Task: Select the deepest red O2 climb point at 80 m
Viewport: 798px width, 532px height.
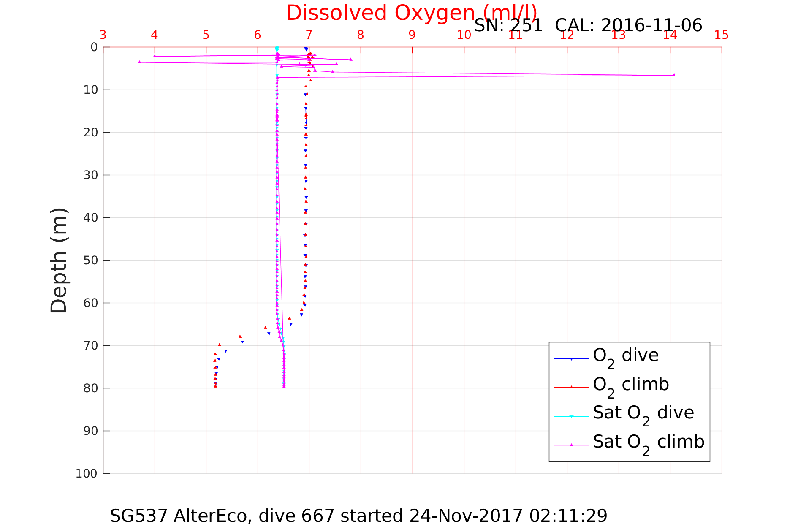Action: point(215,386)
